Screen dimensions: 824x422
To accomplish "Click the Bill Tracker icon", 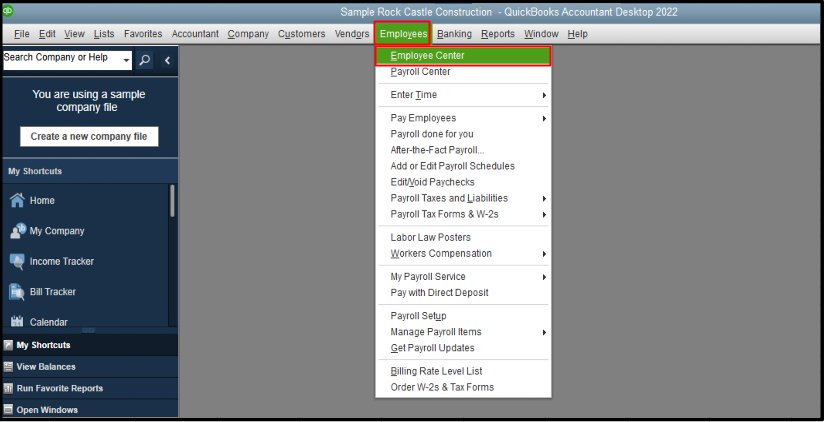I will click(17, 292).
